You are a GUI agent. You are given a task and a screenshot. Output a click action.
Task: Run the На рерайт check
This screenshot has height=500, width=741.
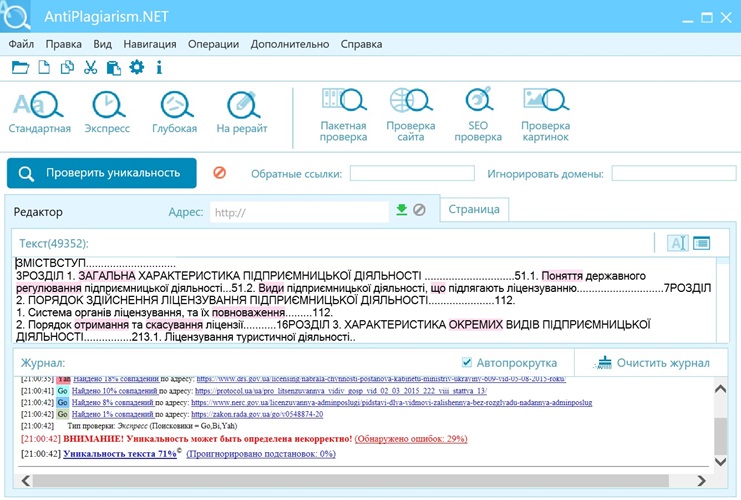(242, 112)
